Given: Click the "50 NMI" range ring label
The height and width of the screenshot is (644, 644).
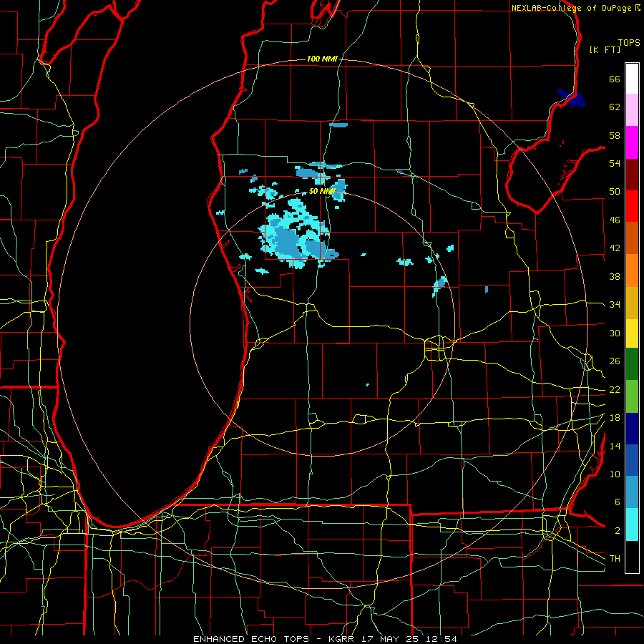Looking at the screenshot, I should tap(322, 191).
